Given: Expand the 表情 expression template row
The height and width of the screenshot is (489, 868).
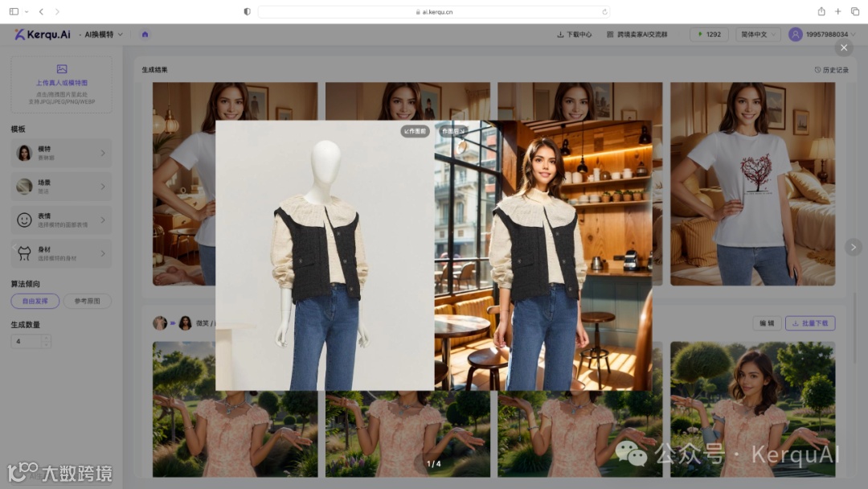Looking at the screenshot, I should coord(61,220).
